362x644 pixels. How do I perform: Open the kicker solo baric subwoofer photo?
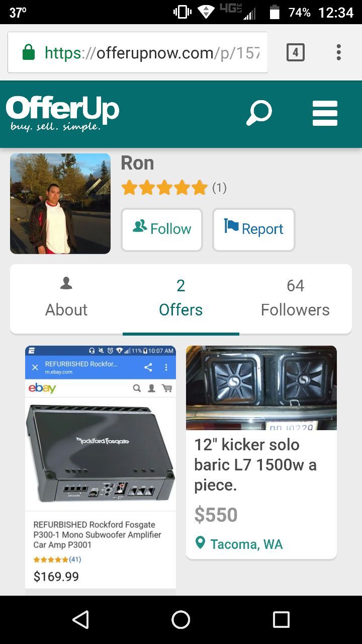pos(261,387)
